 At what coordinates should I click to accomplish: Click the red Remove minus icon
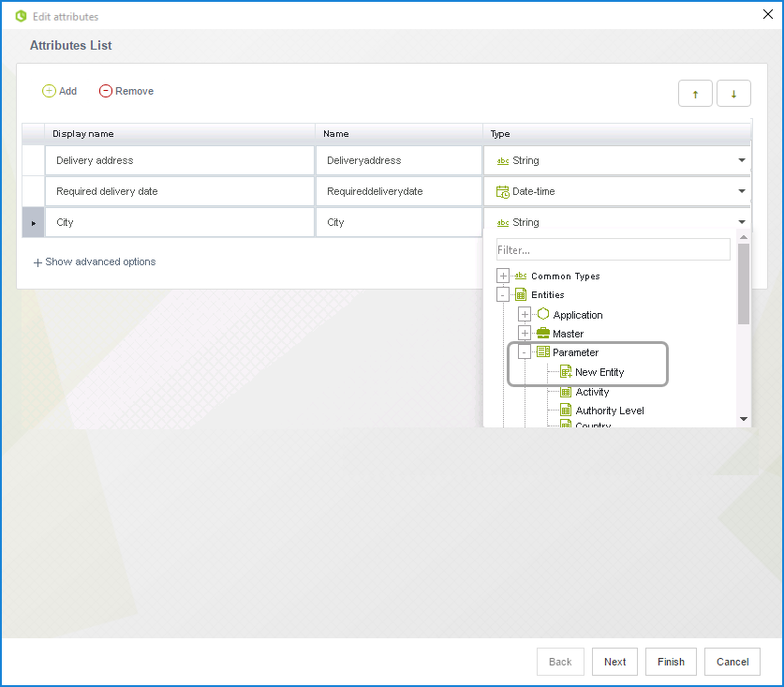105,91
